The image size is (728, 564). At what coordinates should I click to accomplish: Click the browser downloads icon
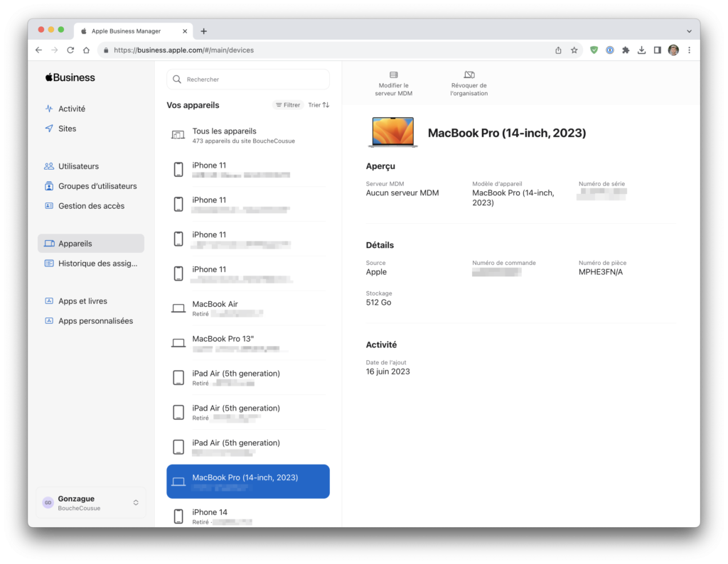click(641, 50)
